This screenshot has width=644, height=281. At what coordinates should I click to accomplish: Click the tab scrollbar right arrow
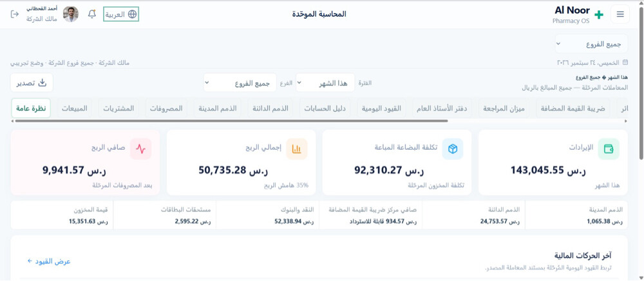pyautogui.click(x=625, y=121)
